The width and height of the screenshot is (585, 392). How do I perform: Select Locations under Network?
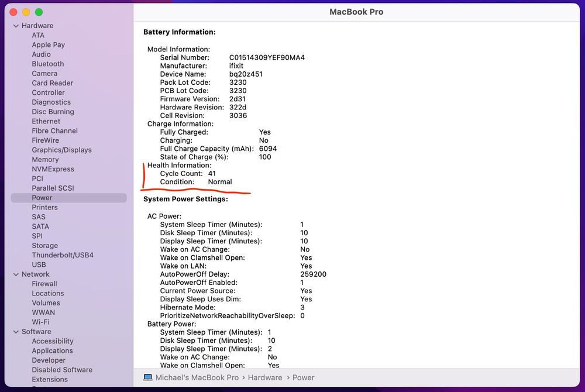[x=48, y=294]
